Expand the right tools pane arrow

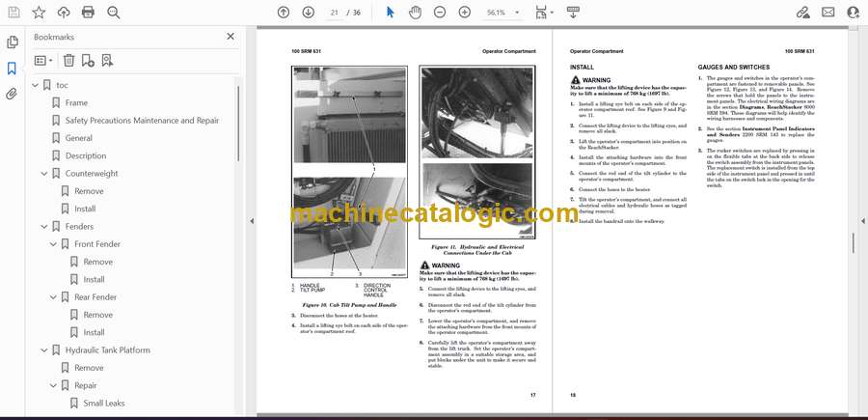[862, 221]
